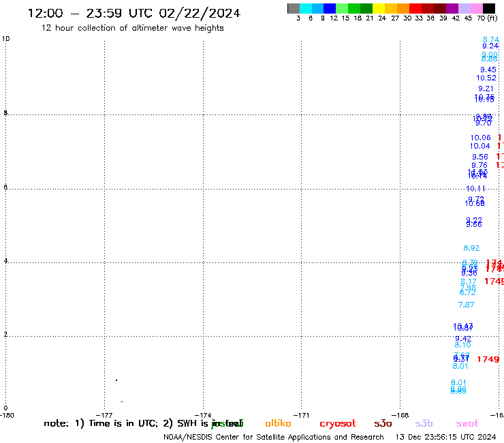Click timestamp '13 Dec 23:56:15 UTC 2024'
The image size is (504, 443).
pyautogui.click(x=445, y=438)
